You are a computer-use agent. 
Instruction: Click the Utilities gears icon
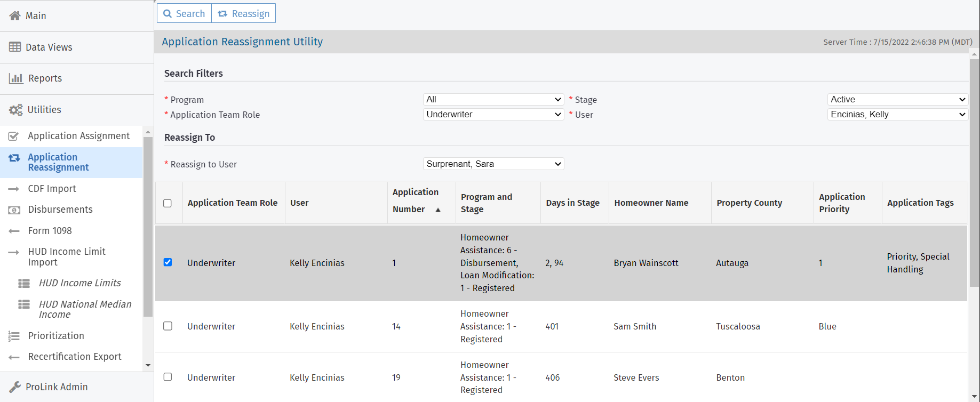coord(15,110)
